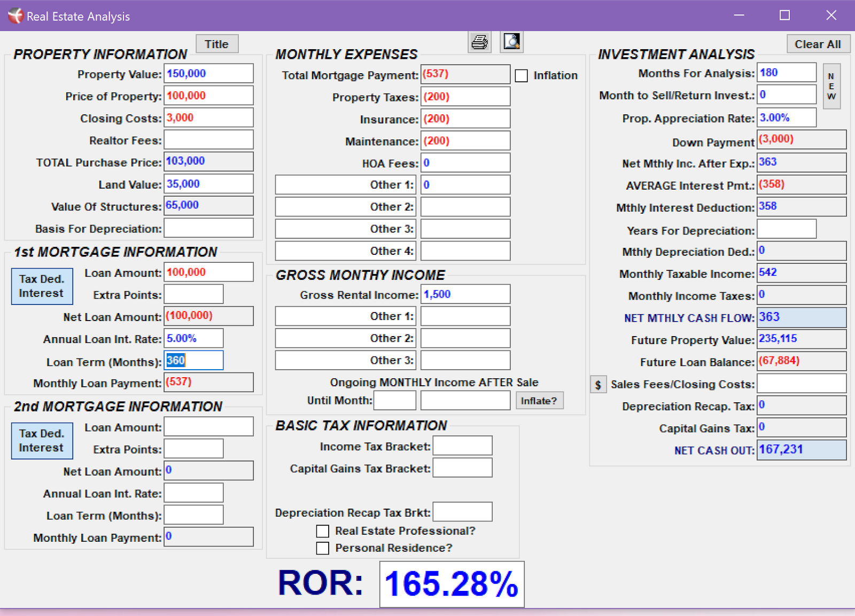Screen dimensions: 855x616
Task: Click the Total Mortgage Payment value (537)
Action: pos(465,74)
